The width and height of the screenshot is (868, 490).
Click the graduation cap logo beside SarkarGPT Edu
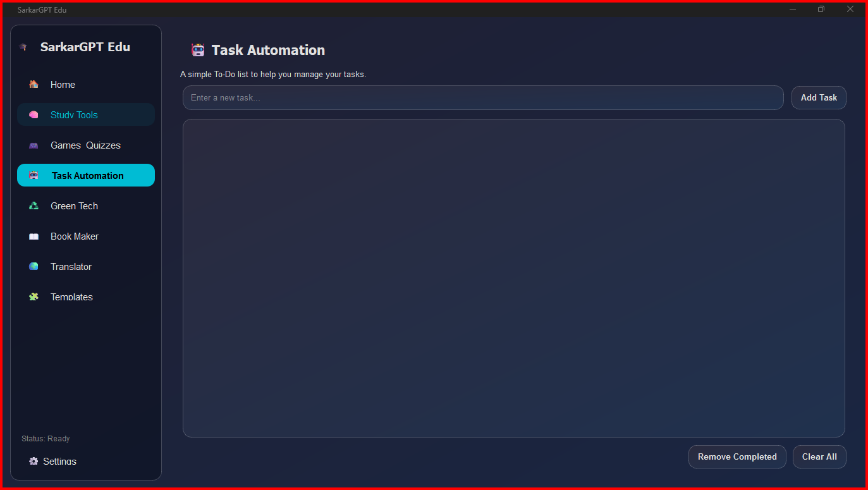23,47
